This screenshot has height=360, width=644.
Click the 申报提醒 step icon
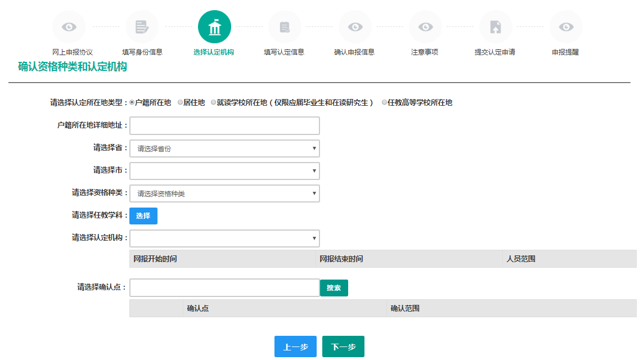(566, 27)
